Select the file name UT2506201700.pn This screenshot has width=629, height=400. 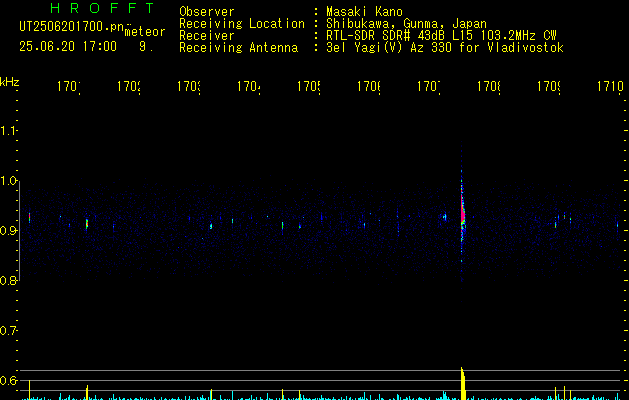pyautogui.click(x=72, y=27)
